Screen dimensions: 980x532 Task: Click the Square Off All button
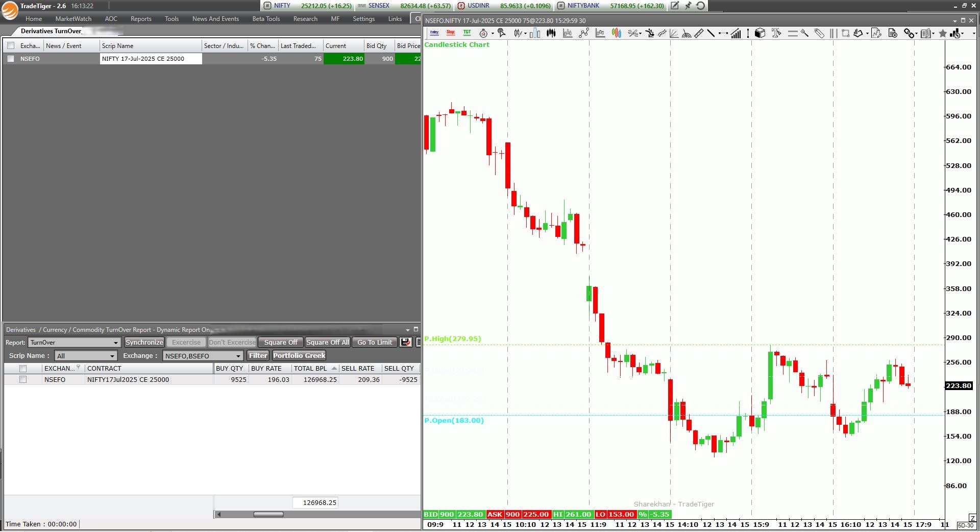pos(328,342)
